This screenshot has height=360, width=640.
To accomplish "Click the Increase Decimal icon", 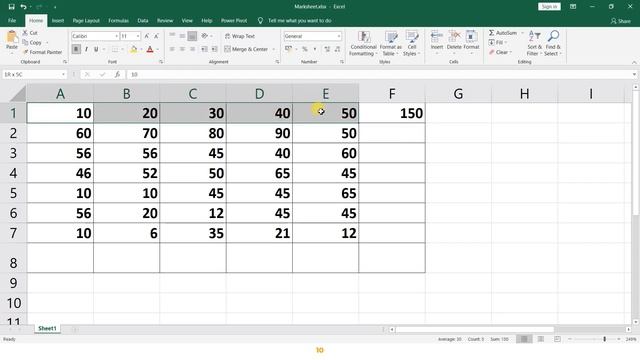I will 327,49.
